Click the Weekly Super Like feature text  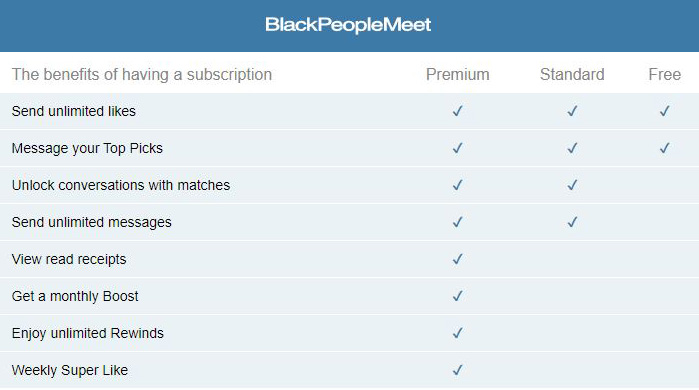click(x=70, y=370)
